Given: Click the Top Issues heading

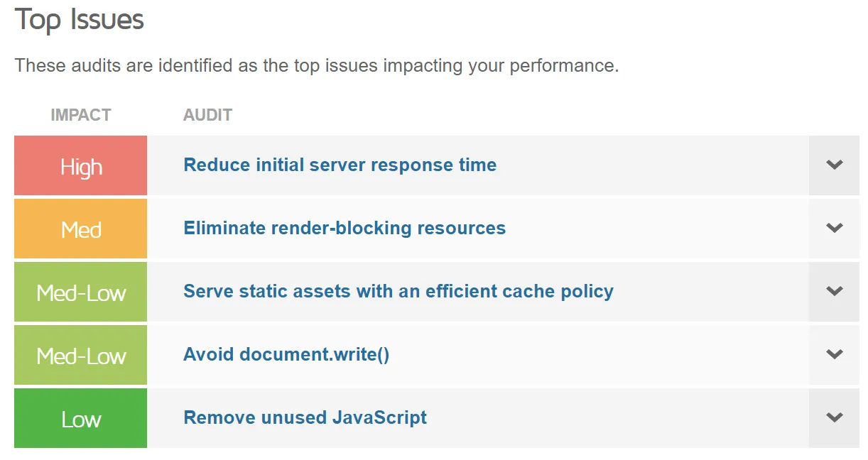Looking at the screenshot, I should pos(80,20).
